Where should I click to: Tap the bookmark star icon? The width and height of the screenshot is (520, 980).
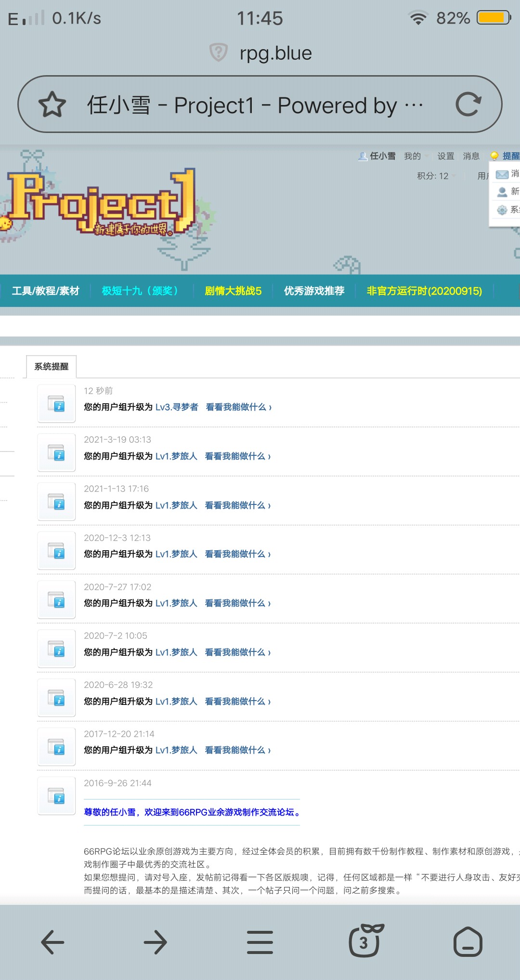click(x=52, y=104)
